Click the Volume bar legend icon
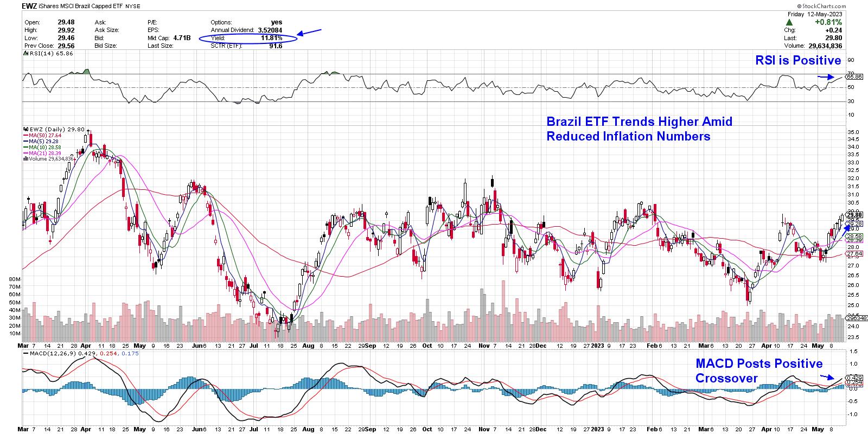Viewport: 868px width, 434px height. [25, 159]
